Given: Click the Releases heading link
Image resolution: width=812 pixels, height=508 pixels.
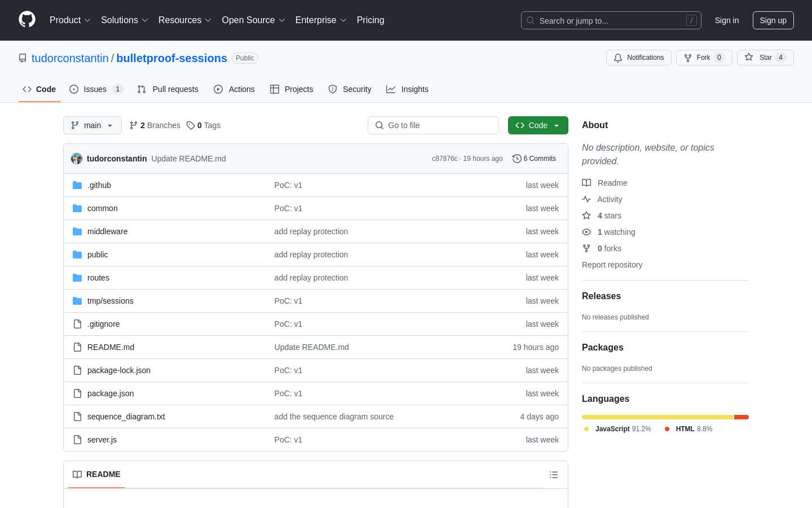Looking at the screenshot, I should pos(601,296).
